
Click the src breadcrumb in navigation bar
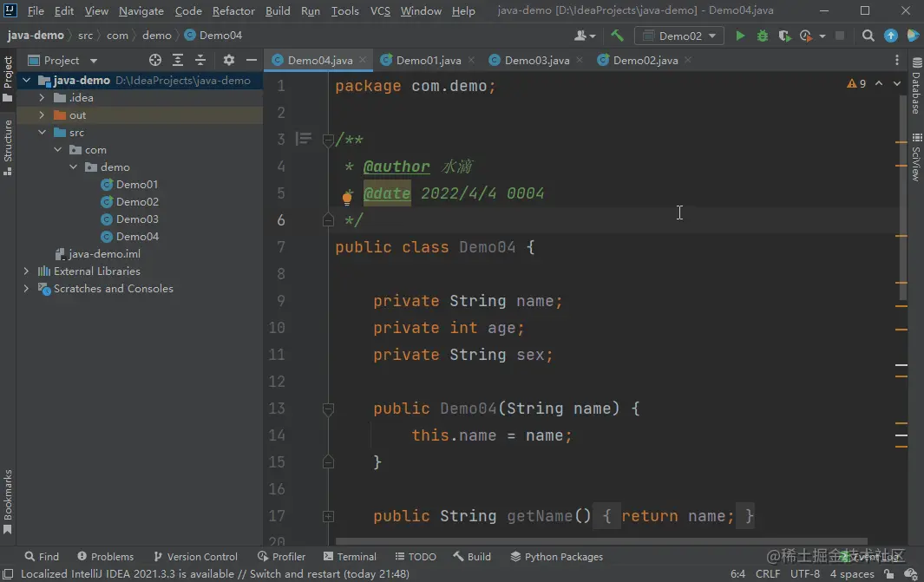[85, 36]
